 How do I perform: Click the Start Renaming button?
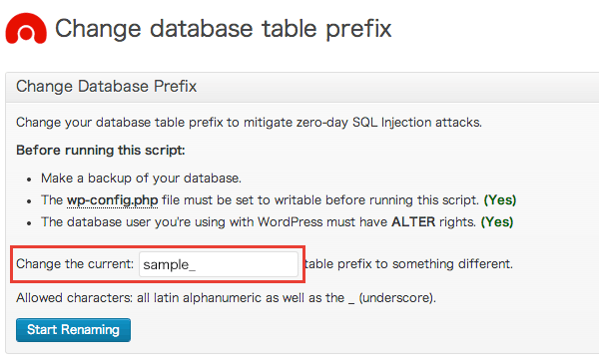click(x=73, y=330)
